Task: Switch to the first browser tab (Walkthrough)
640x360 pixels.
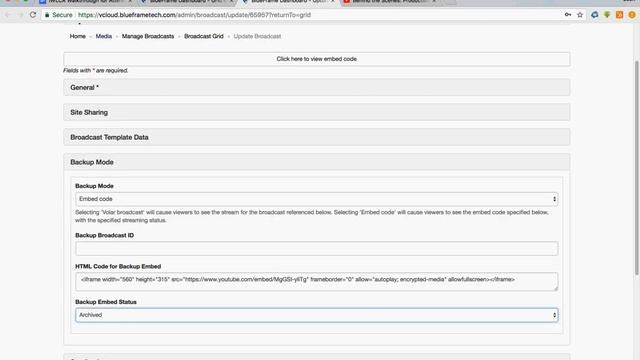Action: tap(86, 2)
